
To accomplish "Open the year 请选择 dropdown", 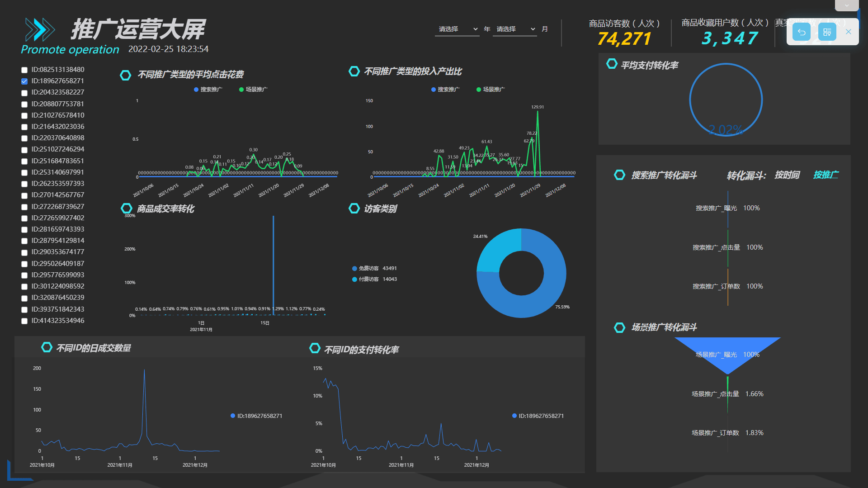I will pyautogui.click(x=457, y=29).
